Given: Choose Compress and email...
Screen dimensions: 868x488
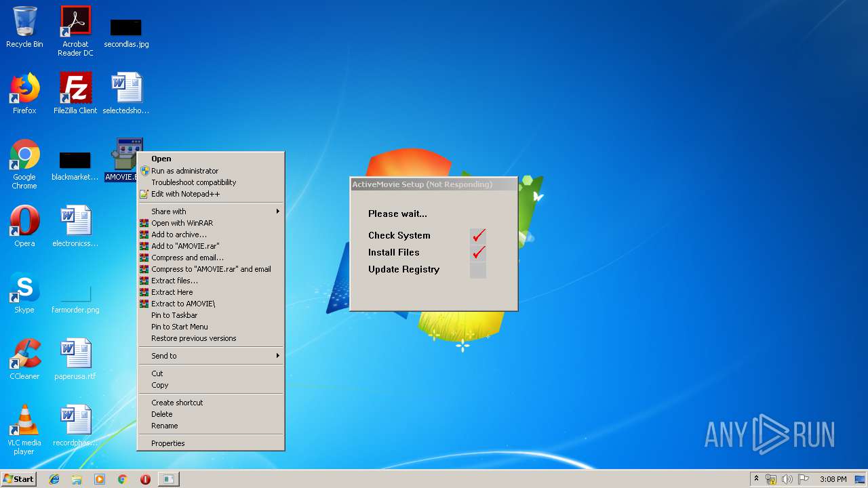Looking at the screenshot, I should (211, 258).
